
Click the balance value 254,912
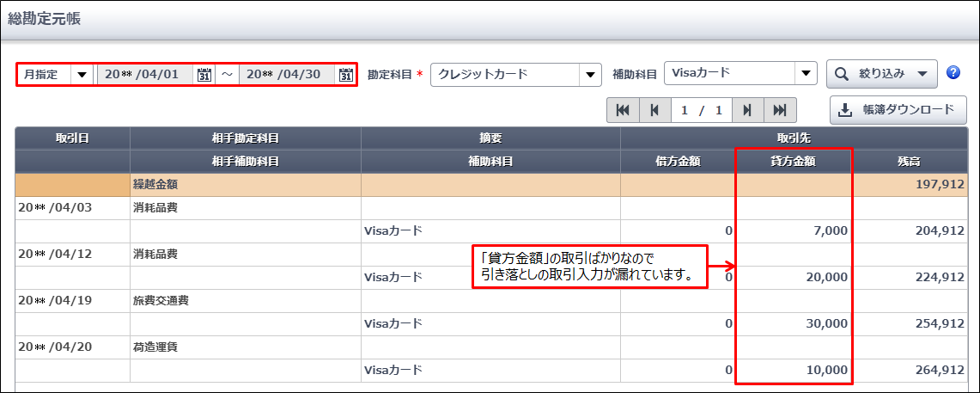click(x=940, y=323)
